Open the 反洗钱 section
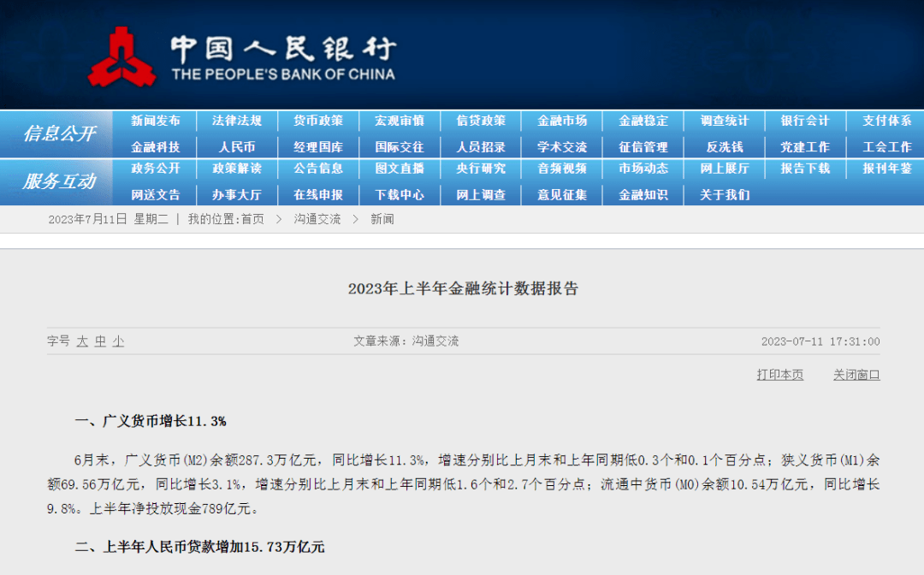Image resolution: width=924 pixels, height=575 pixels. pos(724,147)
